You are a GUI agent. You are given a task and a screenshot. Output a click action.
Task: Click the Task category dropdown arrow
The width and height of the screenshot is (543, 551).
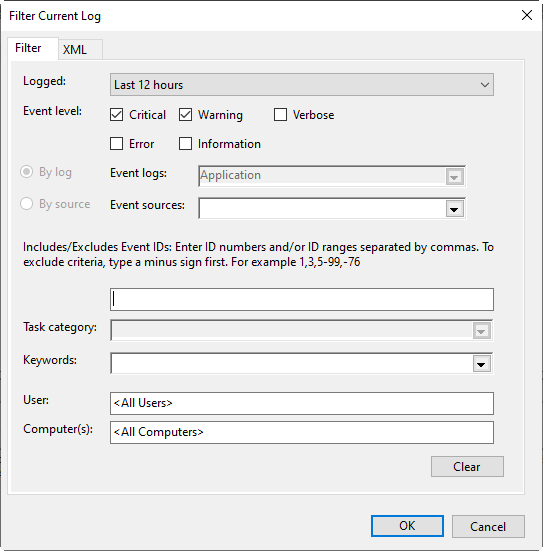pyautogui.click(x=481, y=331)
